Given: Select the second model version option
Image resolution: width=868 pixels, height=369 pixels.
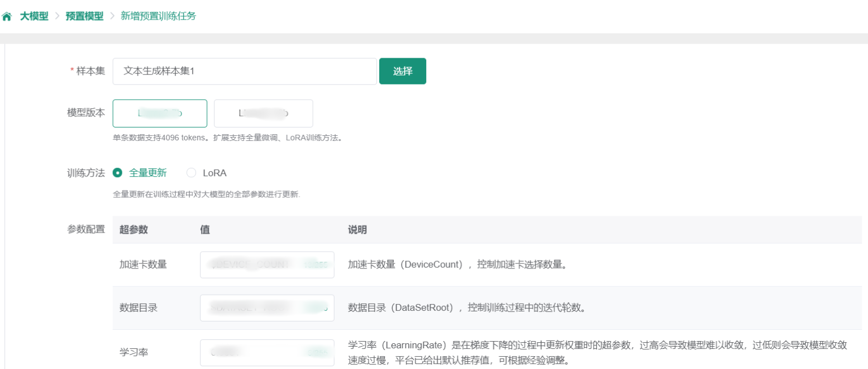Looking at the screenshot, I should [263, 113].
